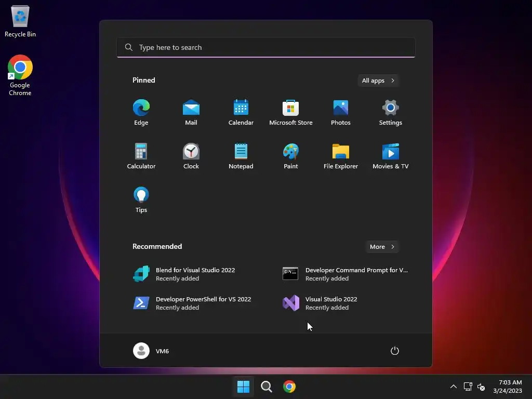The height and width of the screenshot is (399, 532).
Task: Launch Movies & TV
Action: pyautogui.click(x=391, y=156)
